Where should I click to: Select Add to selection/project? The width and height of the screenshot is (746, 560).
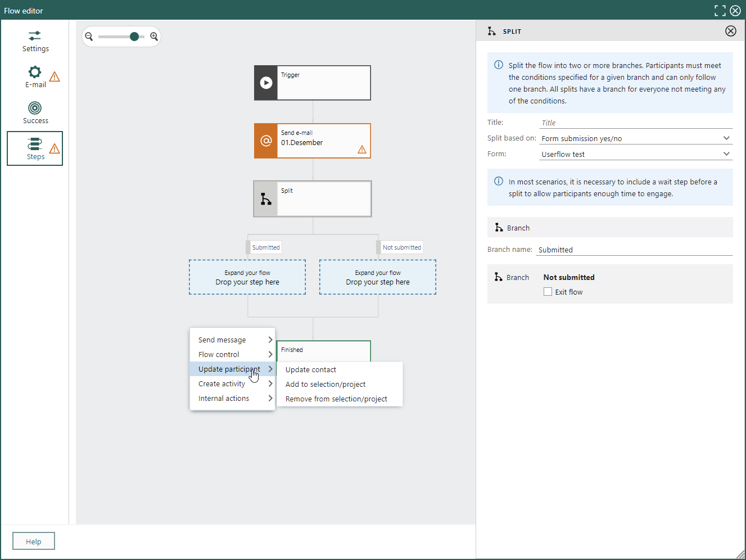click(x=340, y=384)
